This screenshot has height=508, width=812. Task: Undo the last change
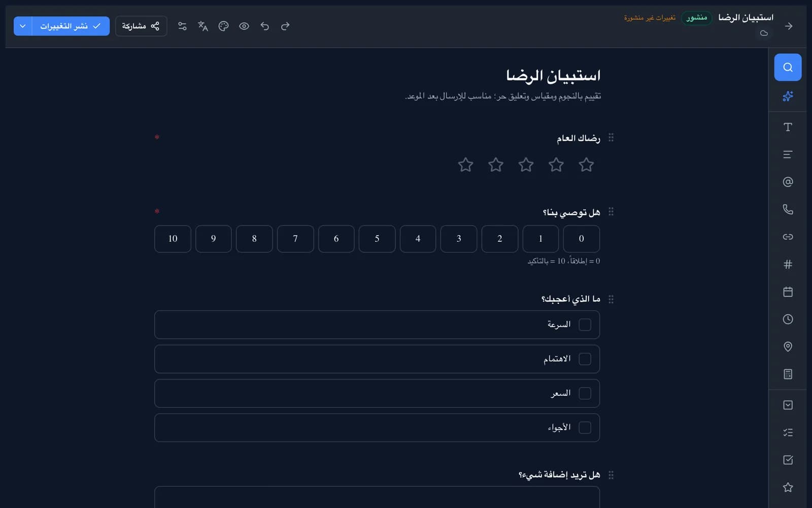tap(264, 26)
